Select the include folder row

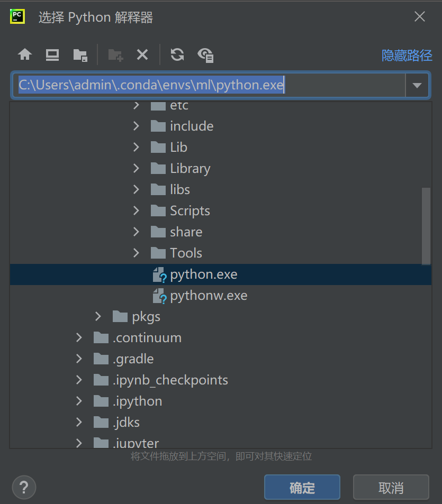click(221, 126)
